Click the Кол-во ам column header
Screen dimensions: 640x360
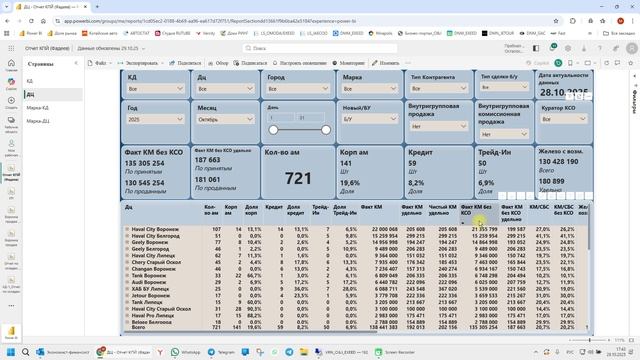pyautogui.click(x=211, y=210)
